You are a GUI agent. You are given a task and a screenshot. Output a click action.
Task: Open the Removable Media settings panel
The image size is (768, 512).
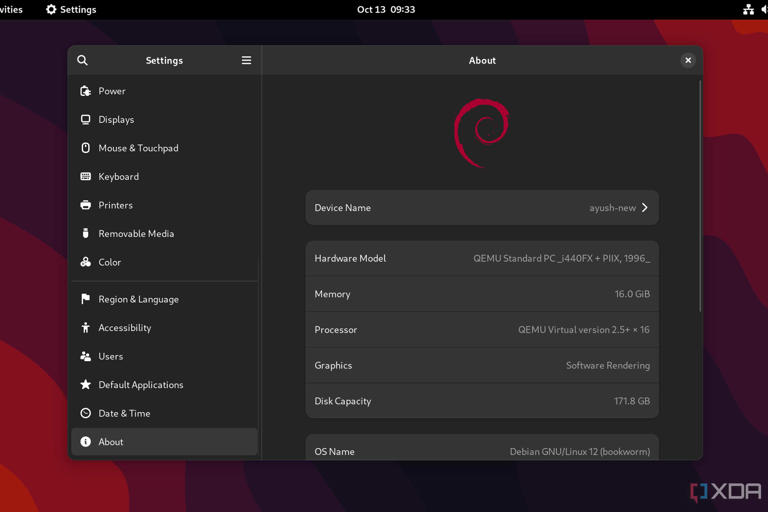pos(165,233)
